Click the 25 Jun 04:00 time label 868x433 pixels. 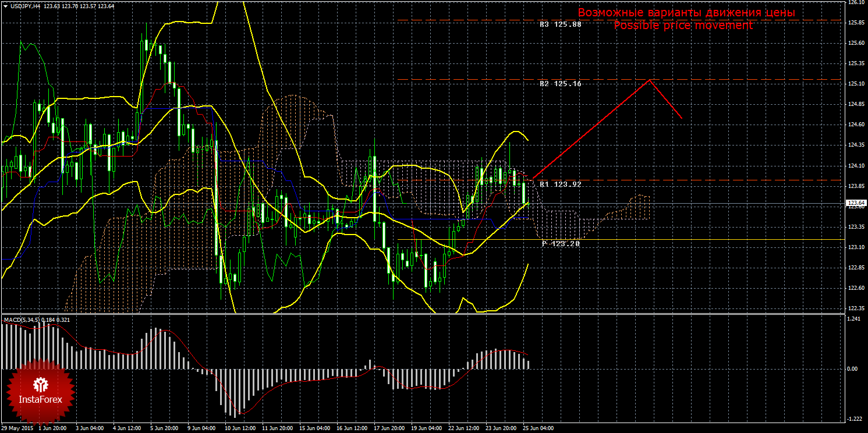click(x=538, y=428)
